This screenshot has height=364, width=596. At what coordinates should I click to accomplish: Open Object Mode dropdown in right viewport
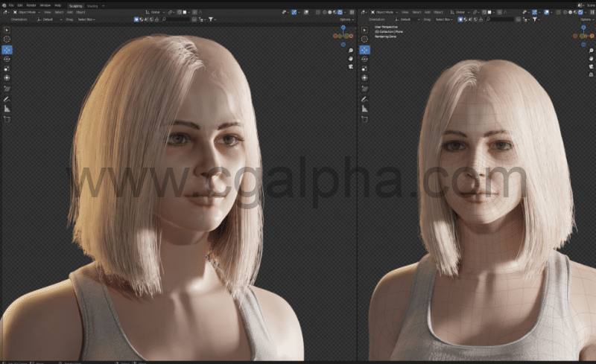[384, 12]
